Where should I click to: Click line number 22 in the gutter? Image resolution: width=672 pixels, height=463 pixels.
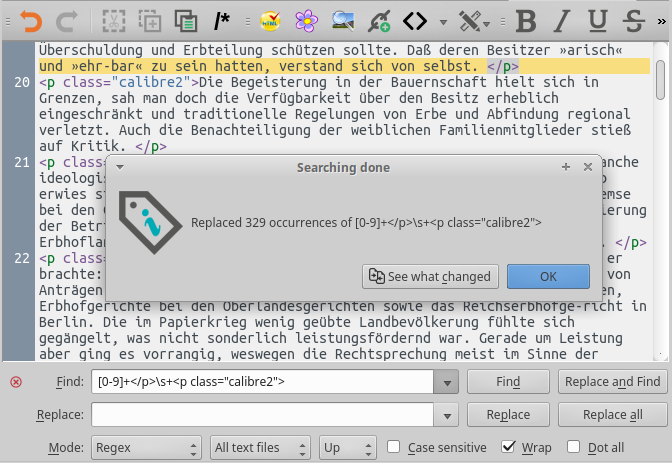[22, 258]
